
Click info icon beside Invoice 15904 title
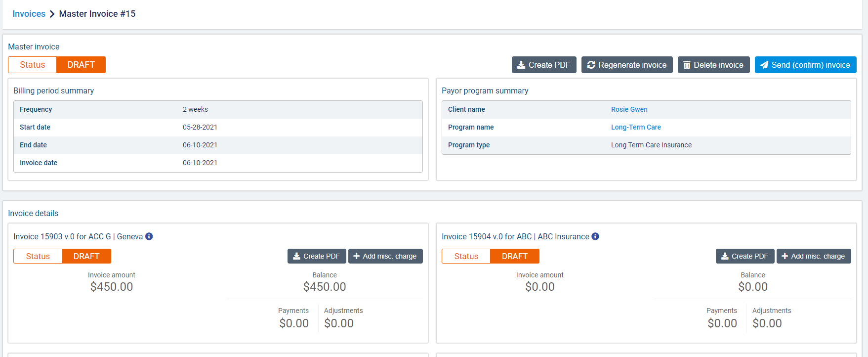click(x=595, y=236)
